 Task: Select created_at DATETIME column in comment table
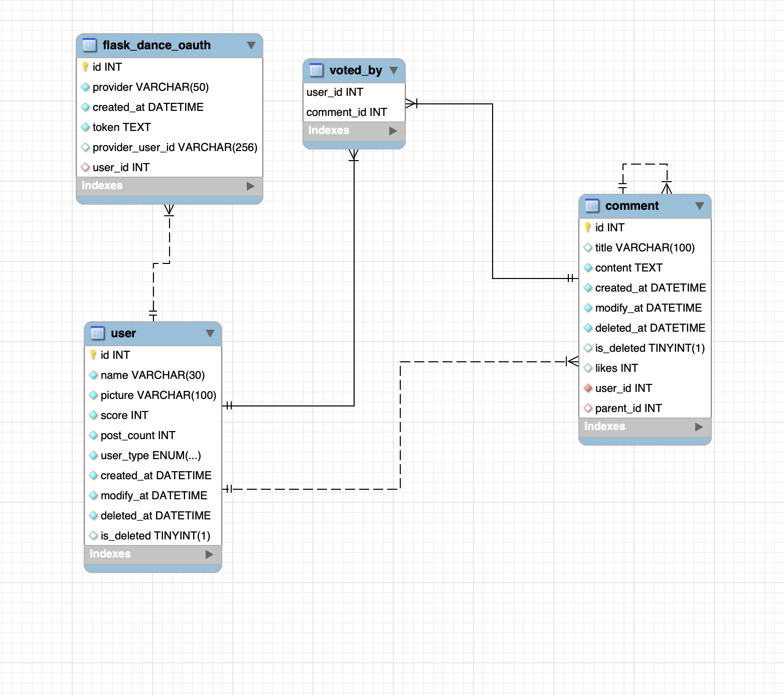tap(645, 288)
